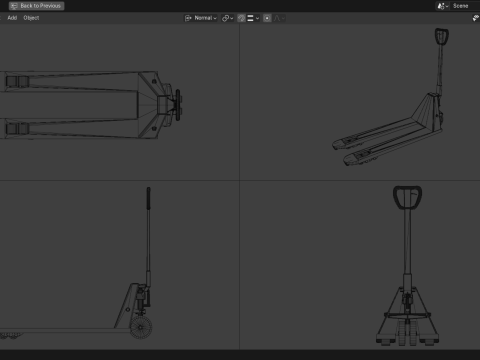Open the selectability and visibility icon

pos(476,18)
